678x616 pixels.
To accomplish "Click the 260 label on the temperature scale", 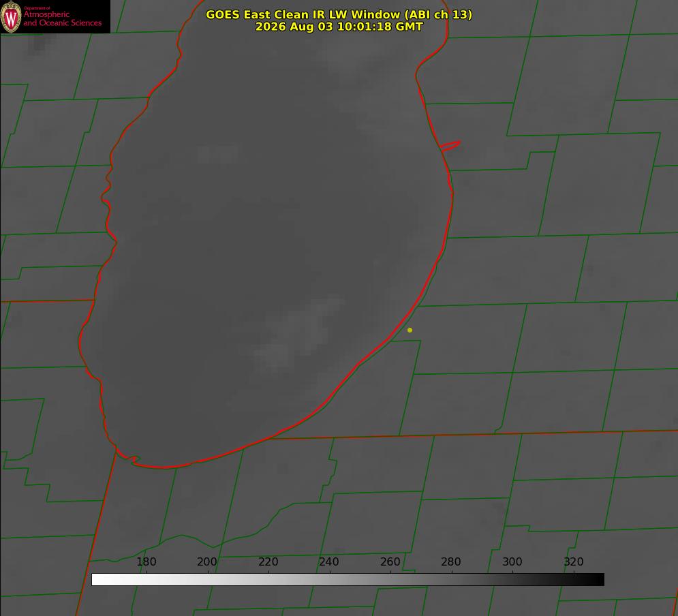I will 390,561.
